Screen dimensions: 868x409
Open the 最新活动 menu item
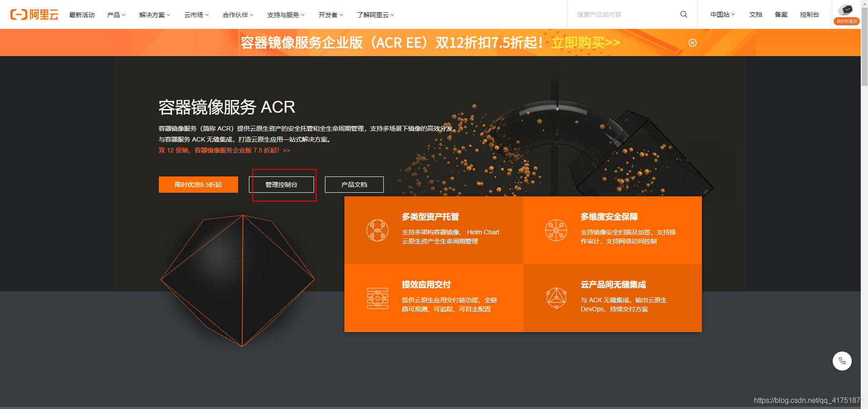82,15
